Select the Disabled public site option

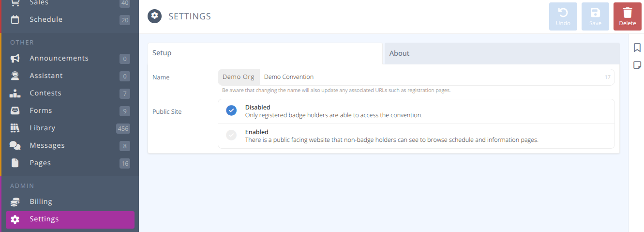416,111
